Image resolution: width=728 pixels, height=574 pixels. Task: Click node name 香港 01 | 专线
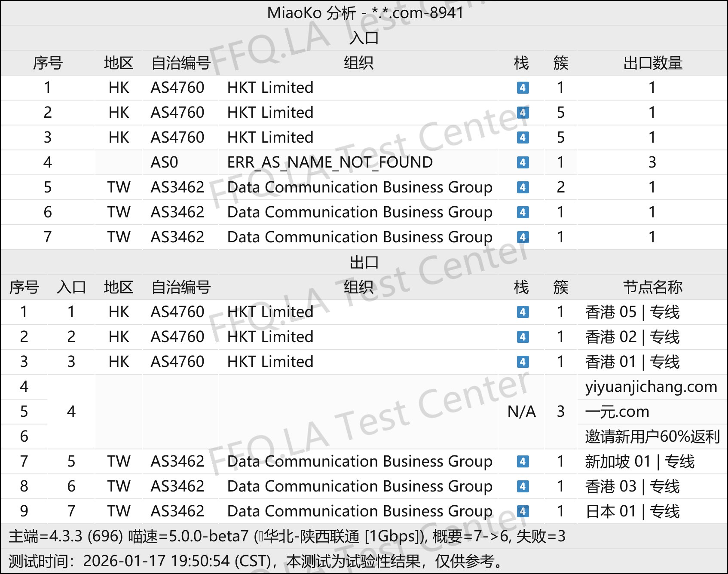pyautogui.click(x=632, y=362)
